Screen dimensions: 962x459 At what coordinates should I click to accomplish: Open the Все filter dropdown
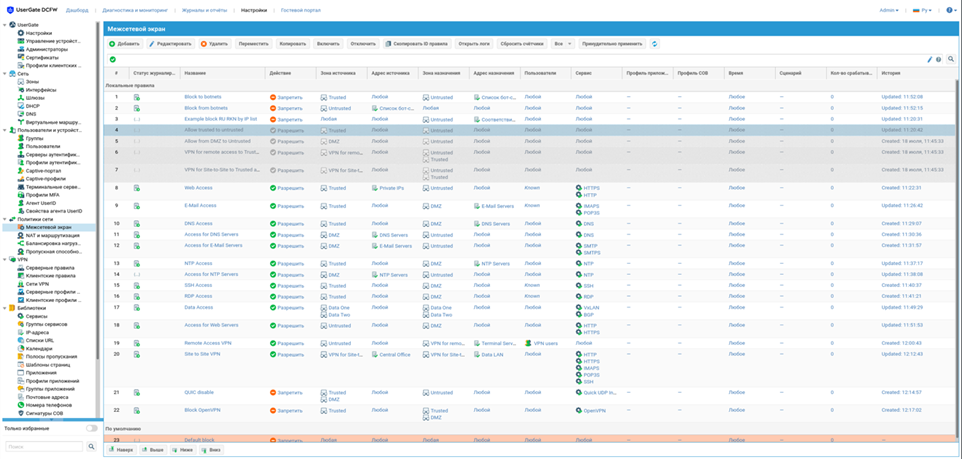563,44
